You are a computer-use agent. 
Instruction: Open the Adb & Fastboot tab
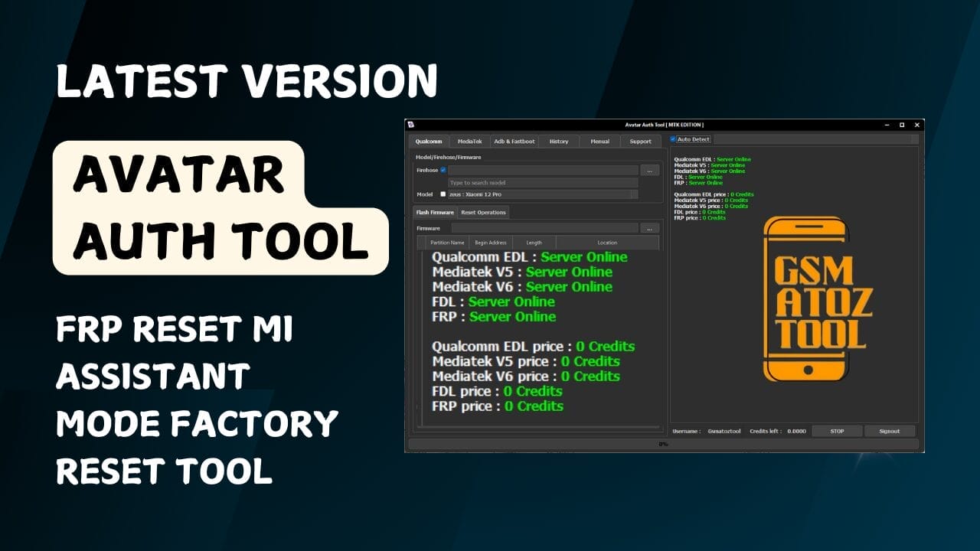[514, 142]
